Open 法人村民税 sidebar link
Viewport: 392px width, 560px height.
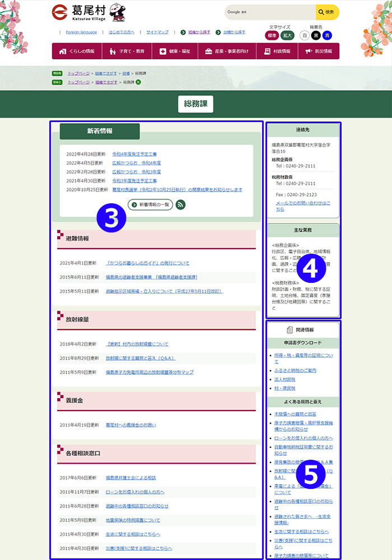click(x=284, y=379)
